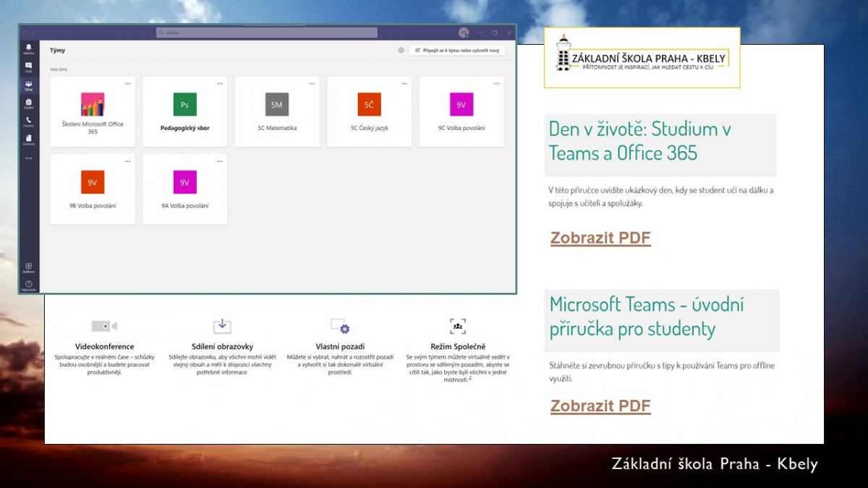Click the Režim Společně icon
Viewport: 868px width, 488px height.
(457, 326)
